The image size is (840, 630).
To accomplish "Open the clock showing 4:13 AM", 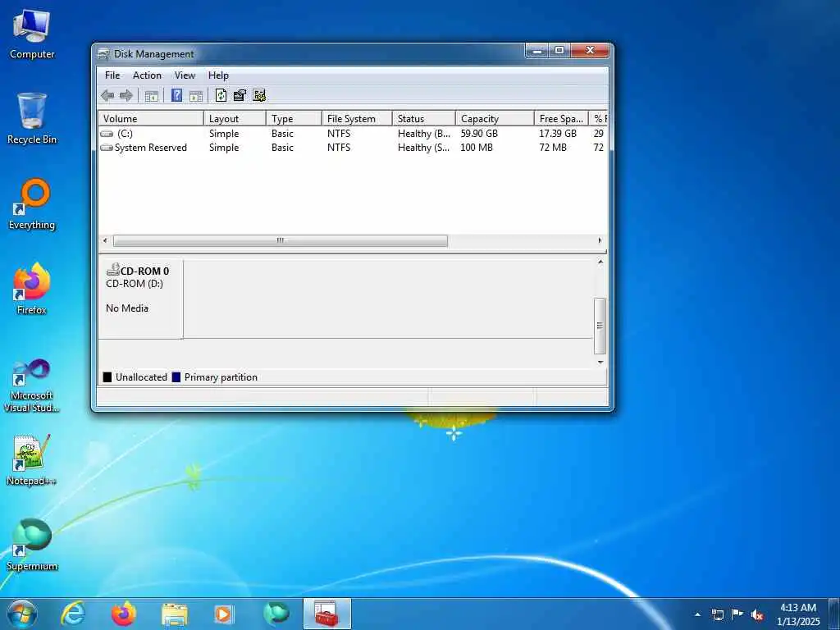I will 798,614.
